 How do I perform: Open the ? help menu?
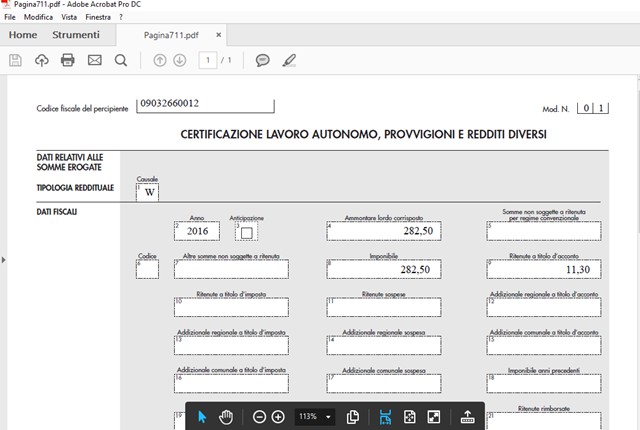point(121,17)
